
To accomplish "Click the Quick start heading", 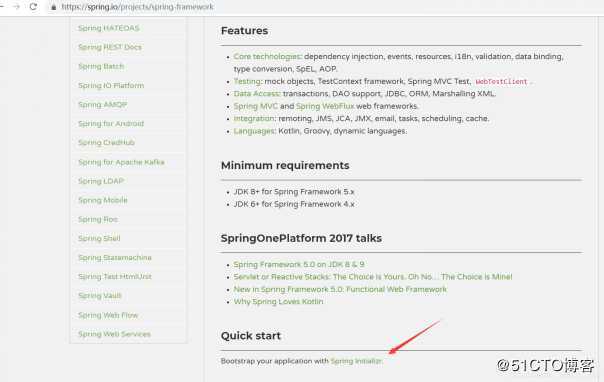I will tap(251, 336).
